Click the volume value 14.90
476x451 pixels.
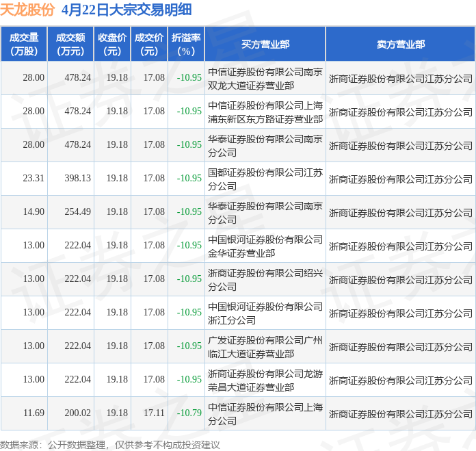[34, 211]
